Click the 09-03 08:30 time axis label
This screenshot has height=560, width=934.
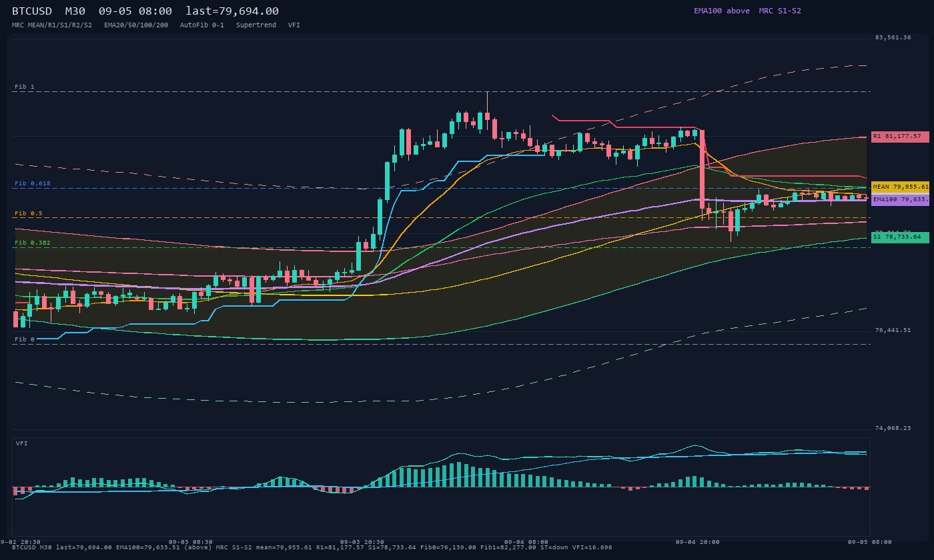pos(191,542)
